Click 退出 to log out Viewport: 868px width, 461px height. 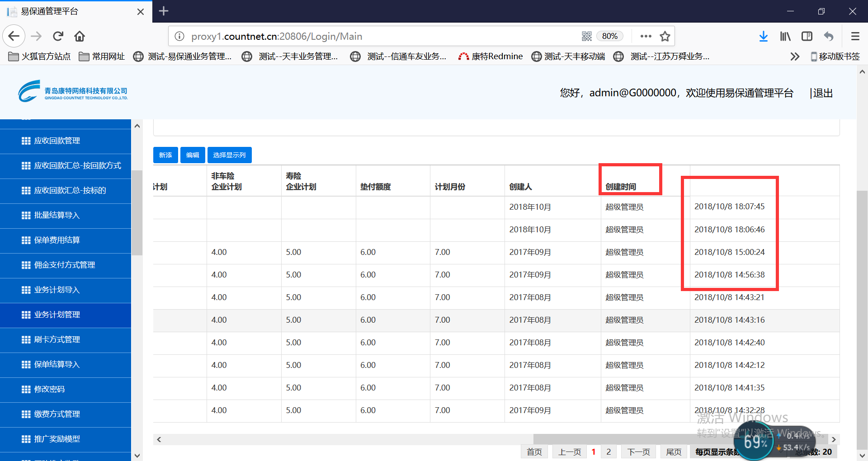[x=823, y=93]
